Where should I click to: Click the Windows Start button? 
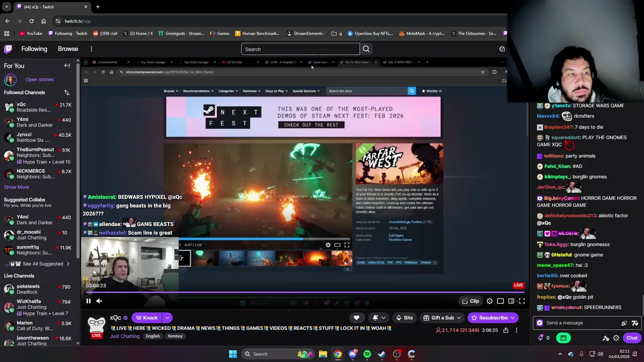tap(233, 354)
